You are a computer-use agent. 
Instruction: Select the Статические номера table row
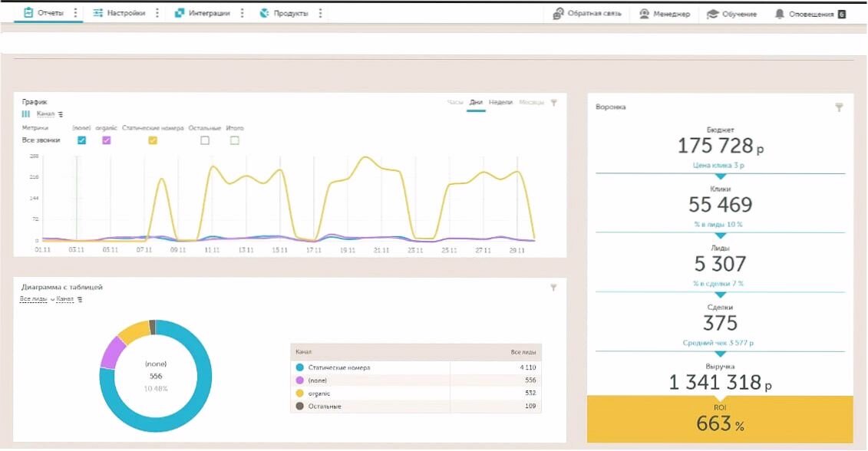point(416,367)
